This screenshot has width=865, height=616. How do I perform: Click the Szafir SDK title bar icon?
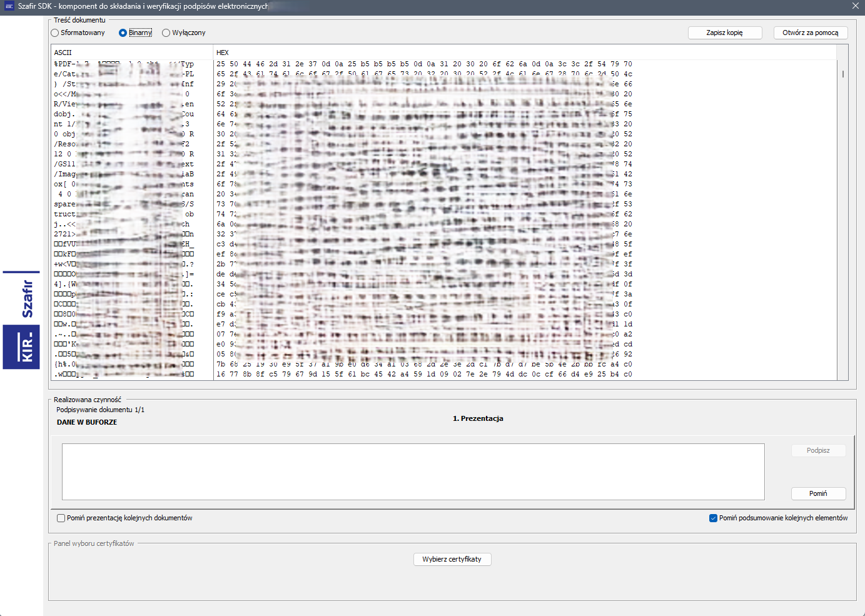[9, 6]
